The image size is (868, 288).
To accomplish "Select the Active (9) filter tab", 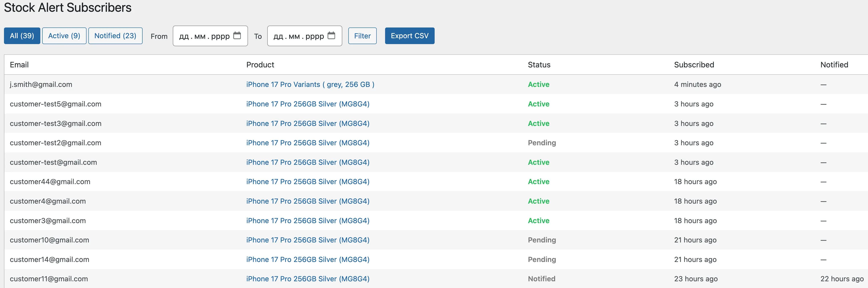I will coord(64,36).
